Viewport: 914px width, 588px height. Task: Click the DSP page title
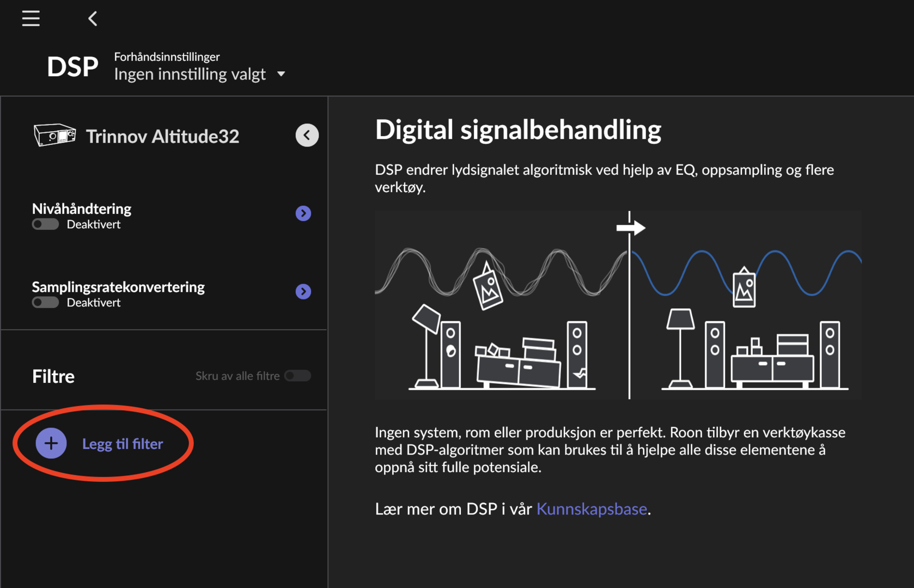[x=72, y=67]
